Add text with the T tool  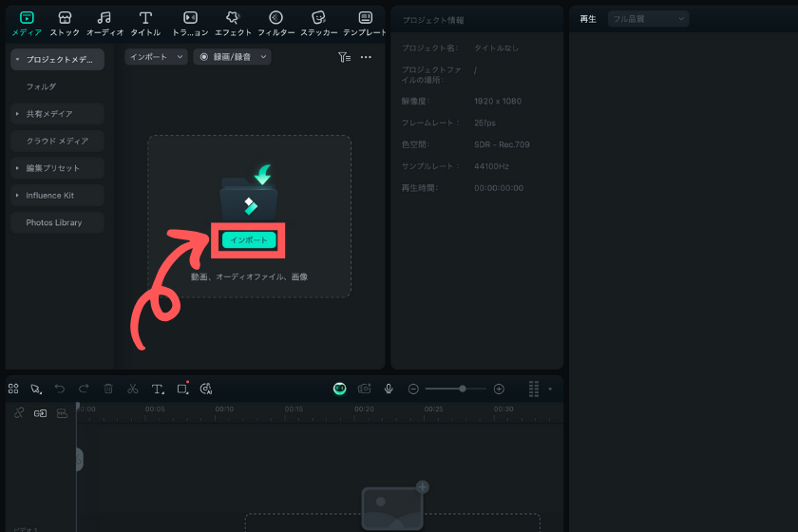(x=158, y=389)
